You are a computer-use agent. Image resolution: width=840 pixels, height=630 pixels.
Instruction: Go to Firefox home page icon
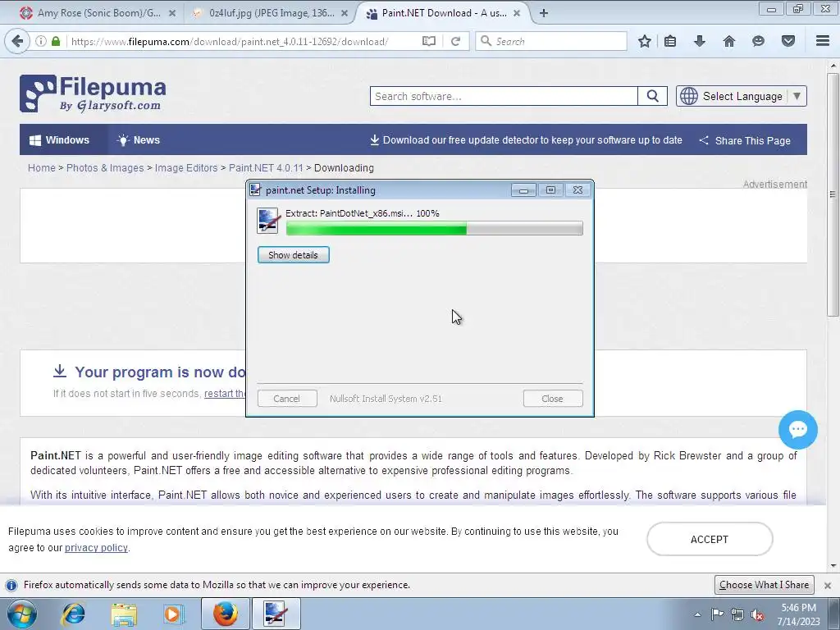click(729, 41)
